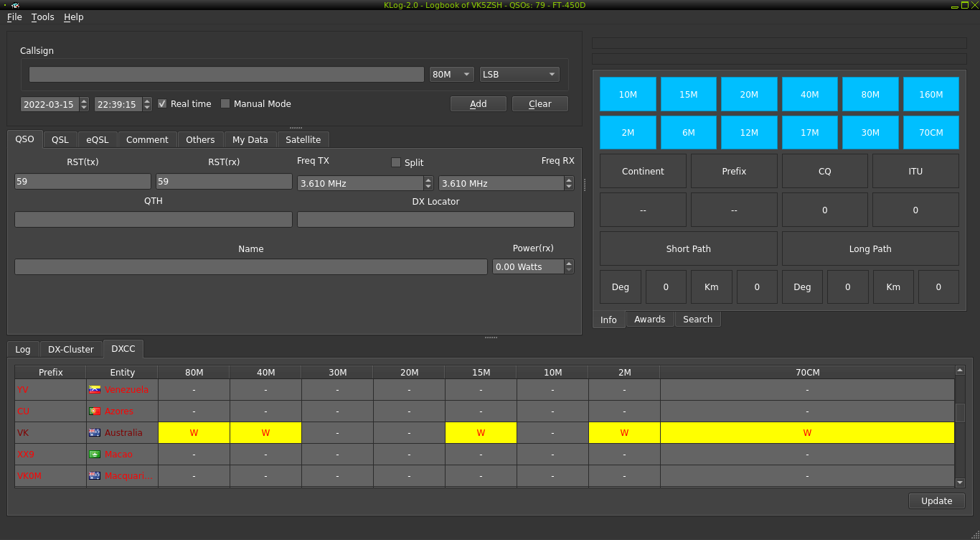Viewport: 980px width, 540px height.
Task: Click the QTH input field
Action: click(154, 219)
